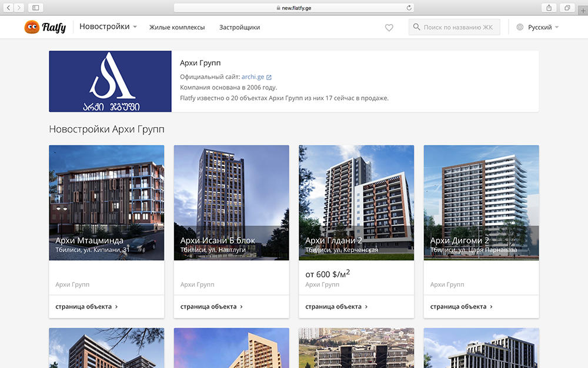588x368 pixels.
Task: Click страница объекта under Архи Исани Б блок
Action: point(212,306)
